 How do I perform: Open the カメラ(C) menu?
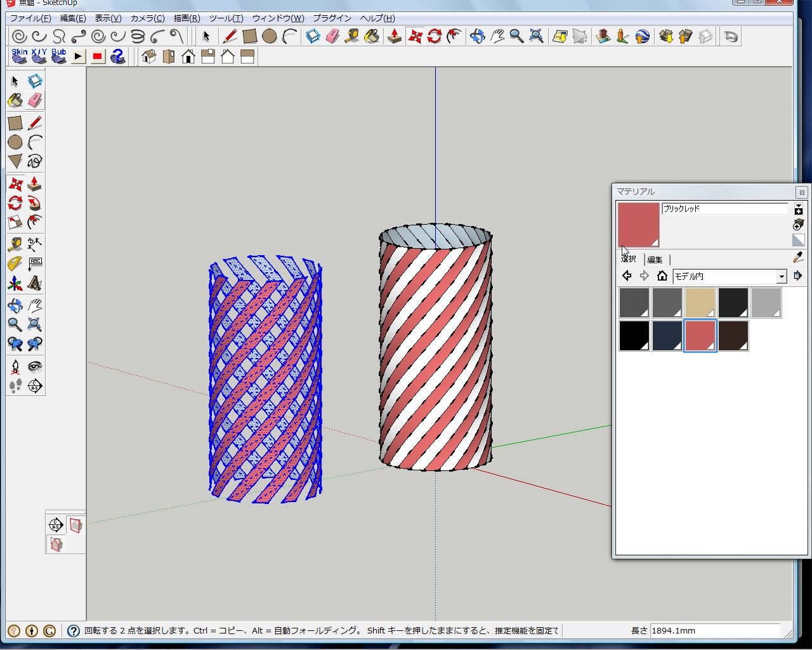point(147,18)
